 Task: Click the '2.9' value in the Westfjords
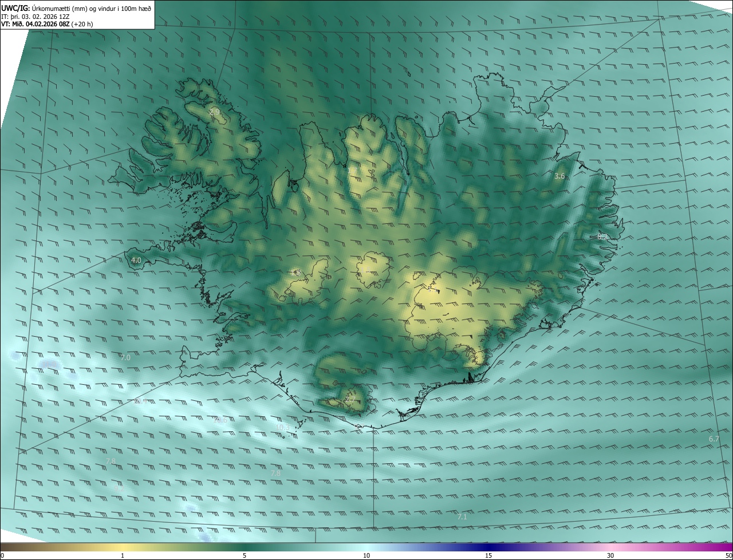click(x=215, y=112)
